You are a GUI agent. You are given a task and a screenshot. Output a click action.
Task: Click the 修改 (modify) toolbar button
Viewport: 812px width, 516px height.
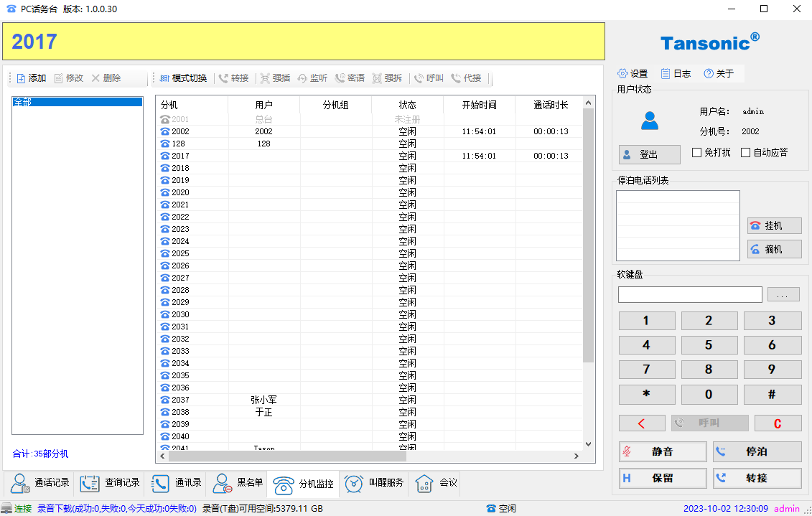coord(68,78)
